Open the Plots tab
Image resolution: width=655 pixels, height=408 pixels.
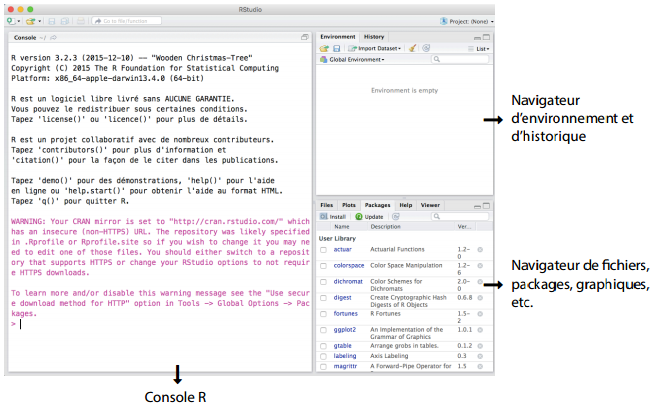coord(348,204)
